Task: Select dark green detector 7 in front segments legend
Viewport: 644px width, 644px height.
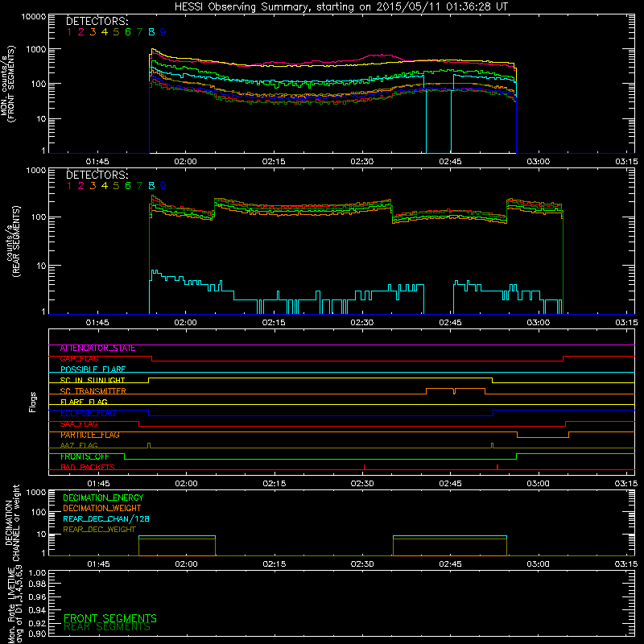Action: point(139,32)
